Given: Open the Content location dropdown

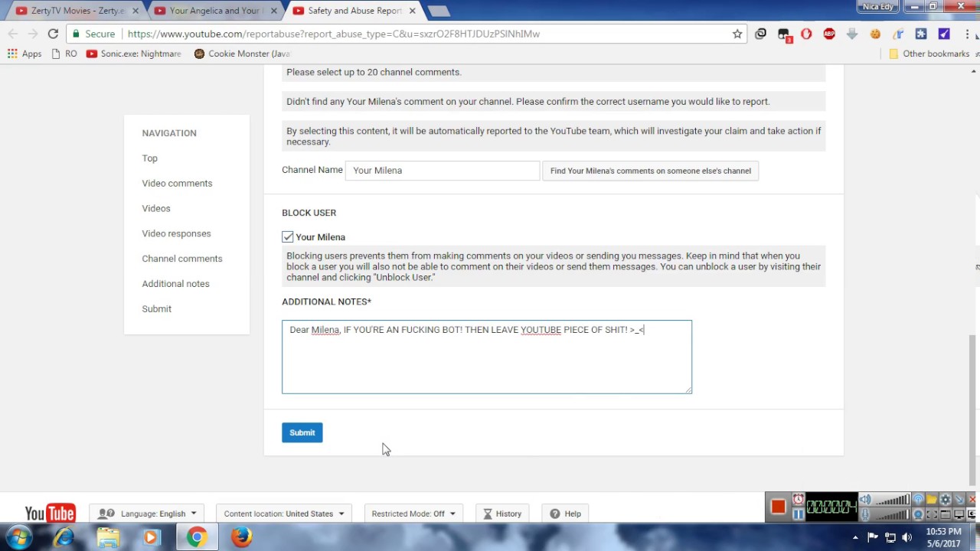Looking at the screenshot, I should [283, 514].
